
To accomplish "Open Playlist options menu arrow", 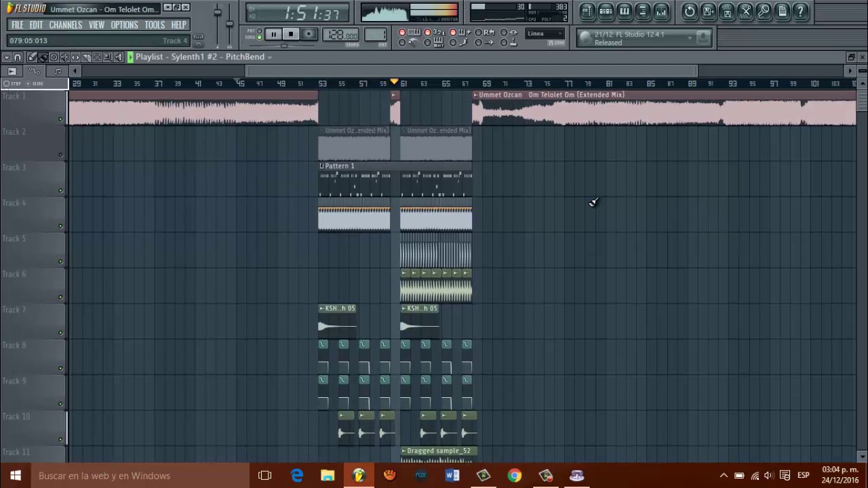I will [x=7, y=58].
